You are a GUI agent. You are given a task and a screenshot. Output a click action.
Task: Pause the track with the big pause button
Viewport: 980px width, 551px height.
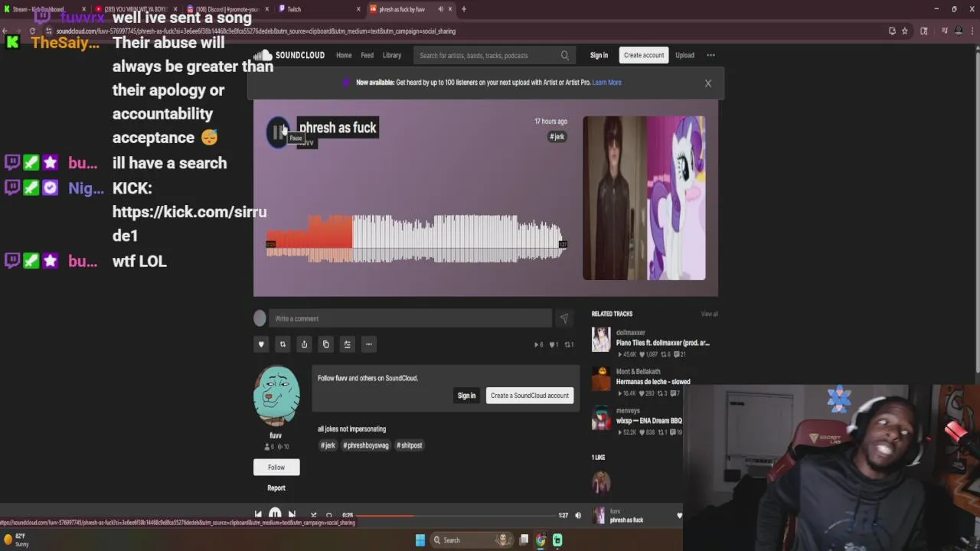pyautogui.click(x=277, y=132)
